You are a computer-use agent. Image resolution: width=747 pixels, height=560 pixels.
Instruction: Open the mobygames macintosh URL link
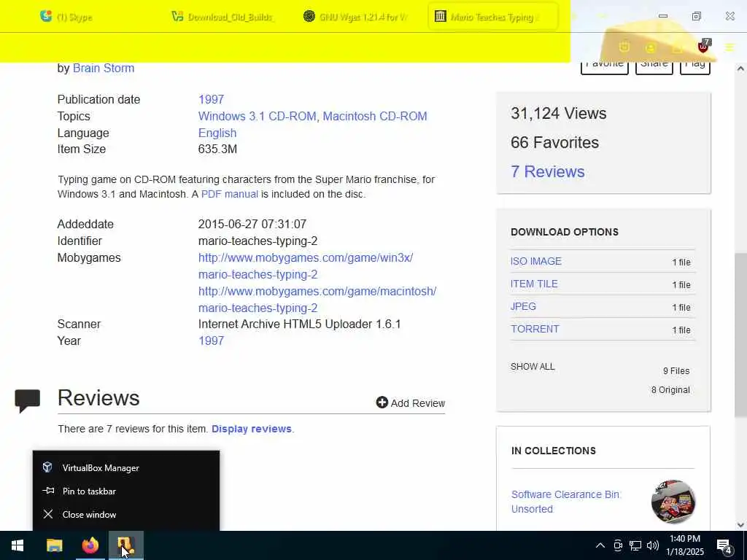point(317,300)
